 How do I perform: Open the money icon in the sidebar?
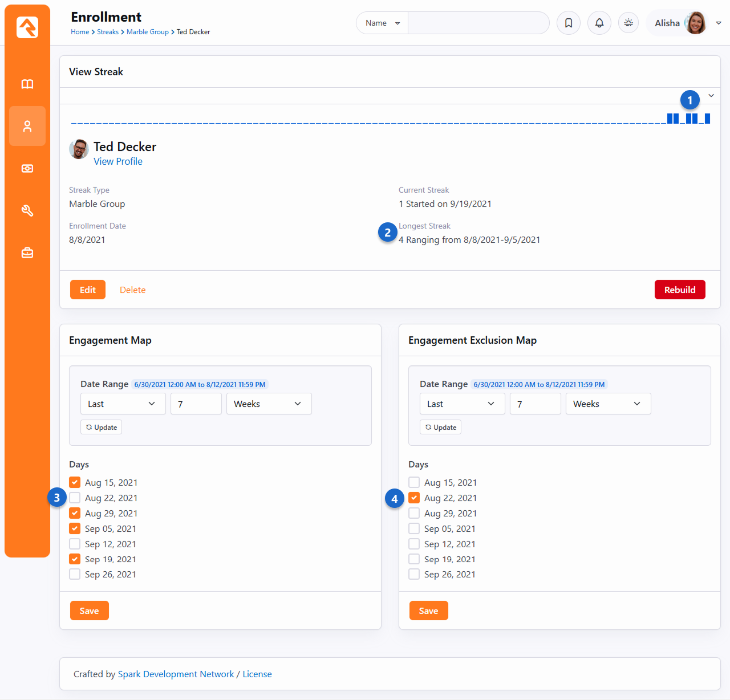(x=27, y=169)
